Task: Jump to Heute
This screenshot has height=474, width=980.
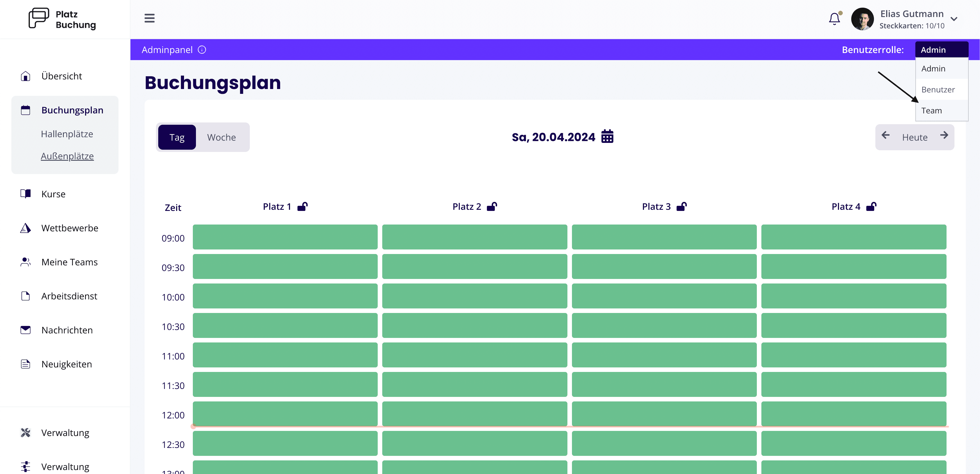Action: click(914, 137)
